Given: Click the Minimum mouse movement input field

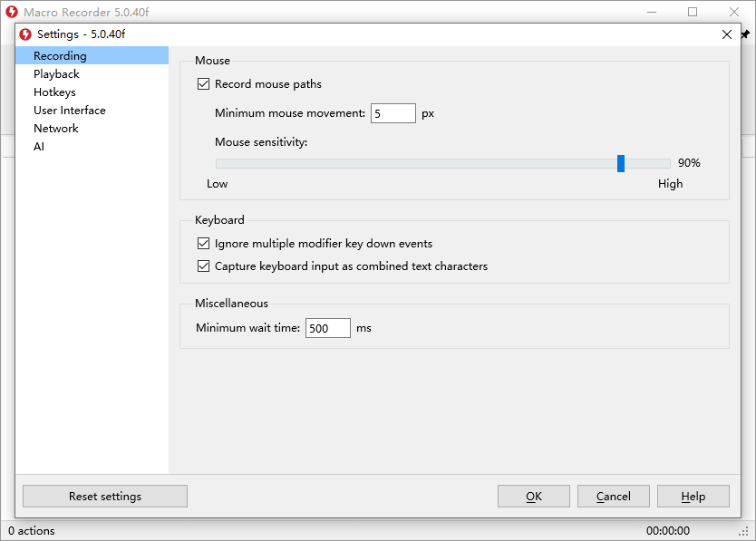Looking at the screenshot, I should point(393,113).
